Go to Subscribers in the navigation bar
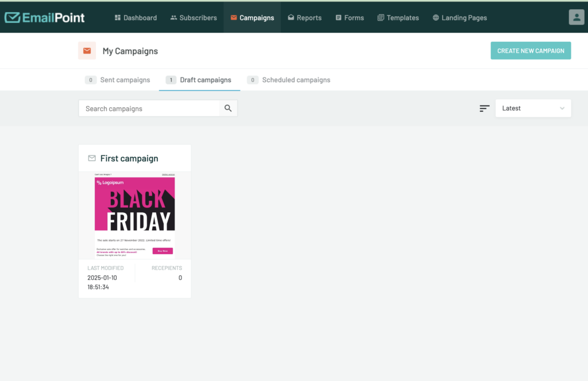The height and width of the screenshot is (381, 588). (194, 18)
